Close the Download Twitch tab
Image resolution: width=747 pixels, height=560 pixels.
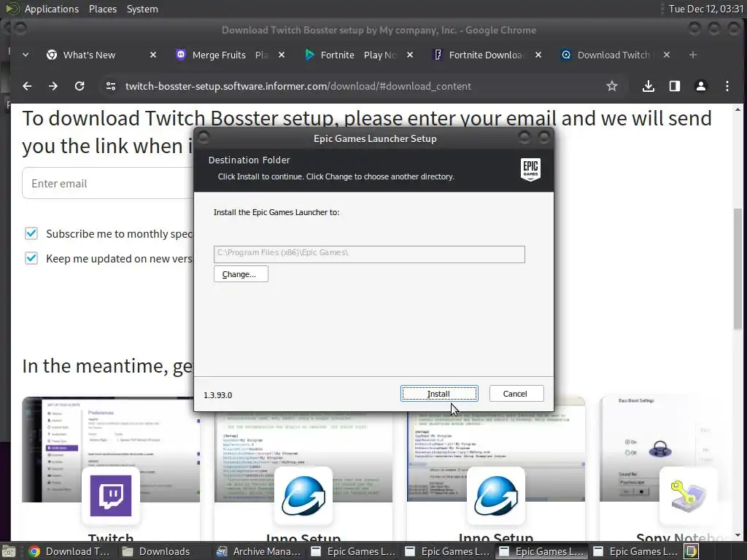[x=667, y=55]
